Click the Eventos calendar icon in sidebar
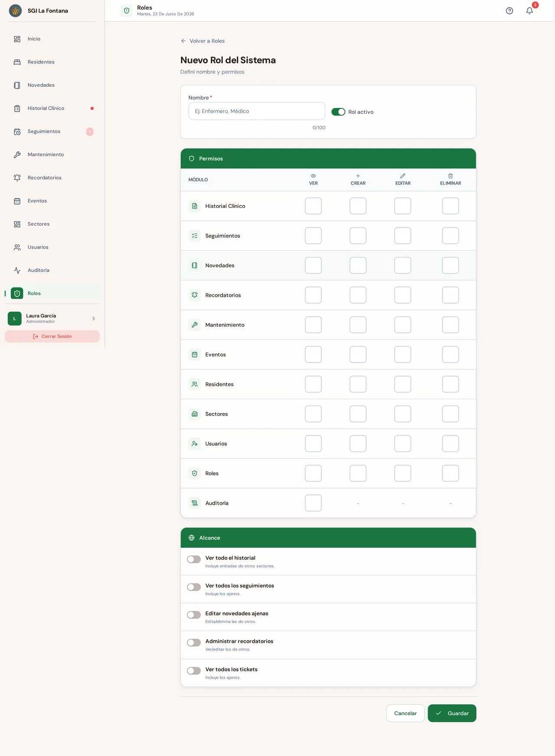This screenshot has height=756, width=555. point(17,201)
